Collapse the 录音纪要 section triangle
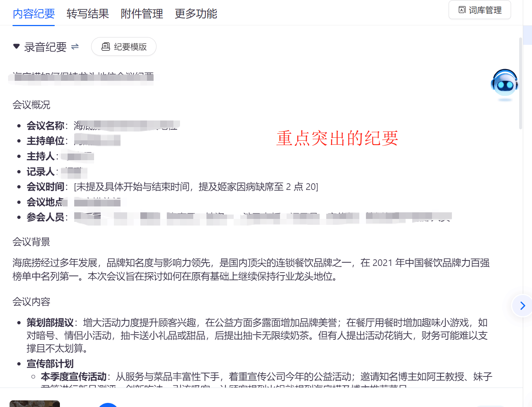The image size is (532, 407). coord(16,46)
